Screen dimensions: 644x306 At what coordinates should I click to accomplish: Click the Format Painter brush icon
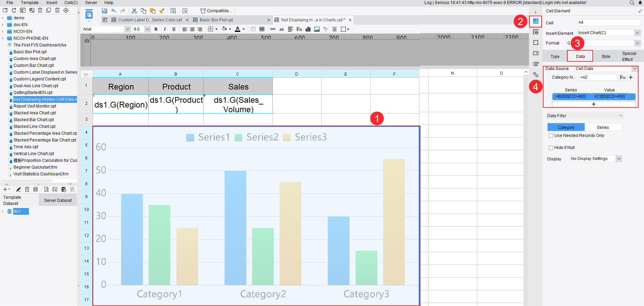[162, 11]
